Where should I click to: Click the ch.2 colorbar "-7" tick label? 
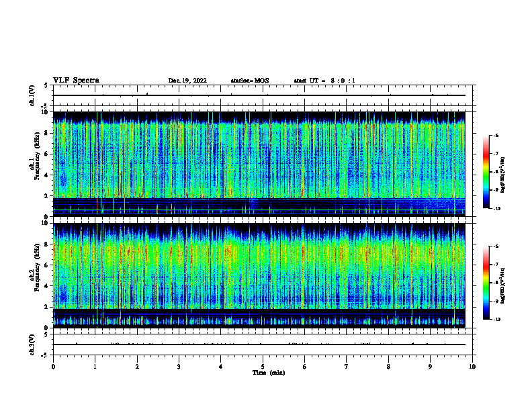coord(496,265)
